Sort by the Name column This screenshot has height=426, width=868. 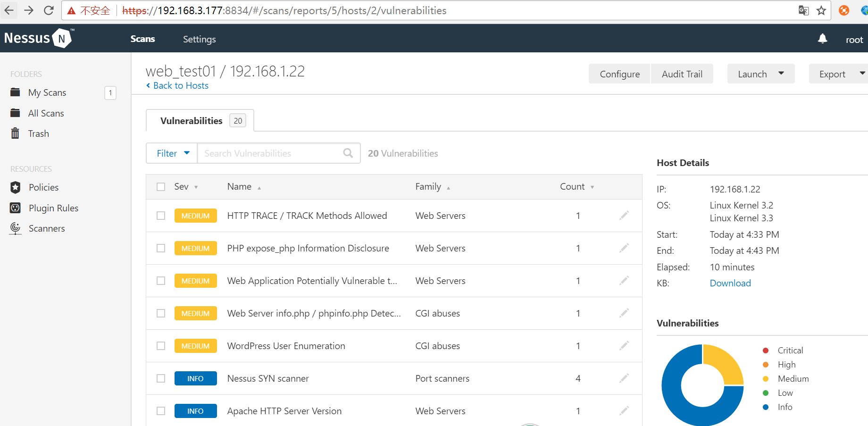(244, 187)
